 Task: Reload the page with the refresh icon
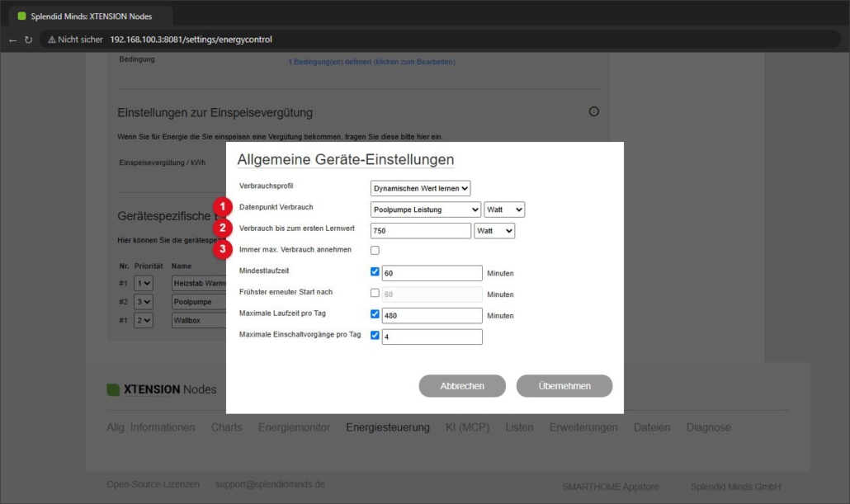coord(28,40)
